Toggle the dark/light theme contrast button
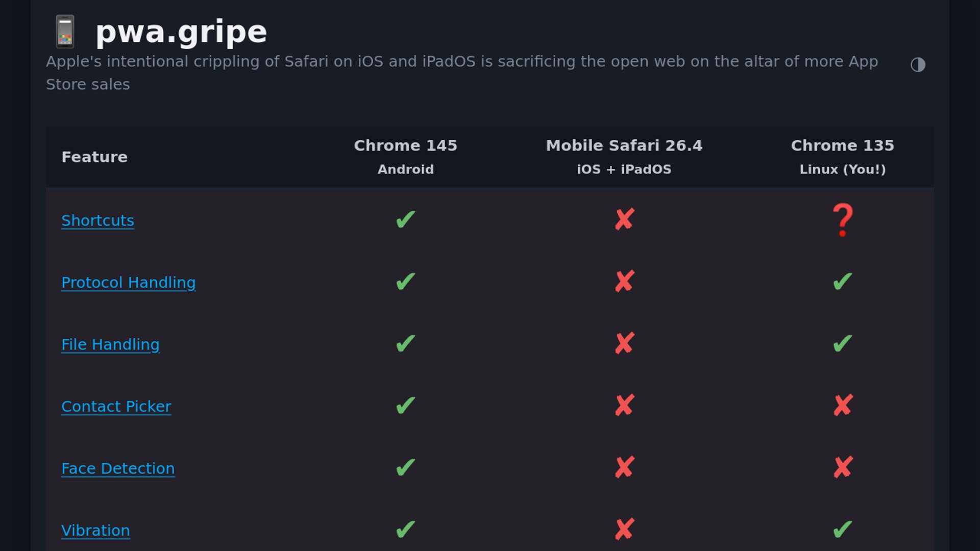 click(918, 64)
